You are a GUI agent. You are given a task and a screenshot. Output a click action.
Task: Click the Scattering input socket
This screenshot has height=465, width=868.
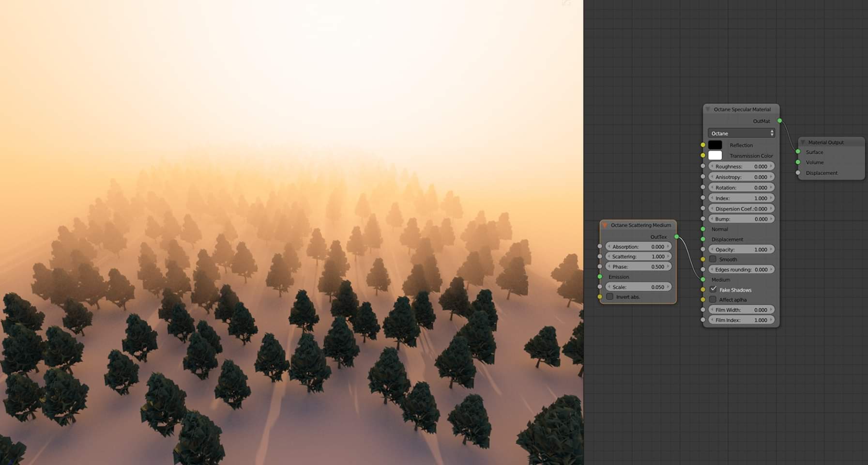coord(600,256)
